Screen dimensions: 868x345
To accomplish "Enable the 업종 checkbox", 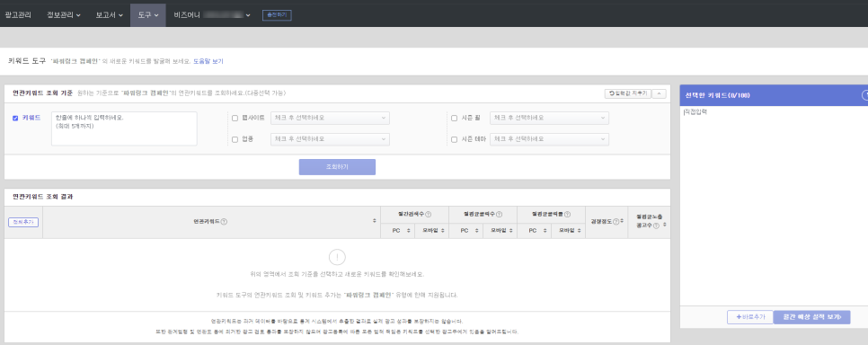I will pos(235,139).
